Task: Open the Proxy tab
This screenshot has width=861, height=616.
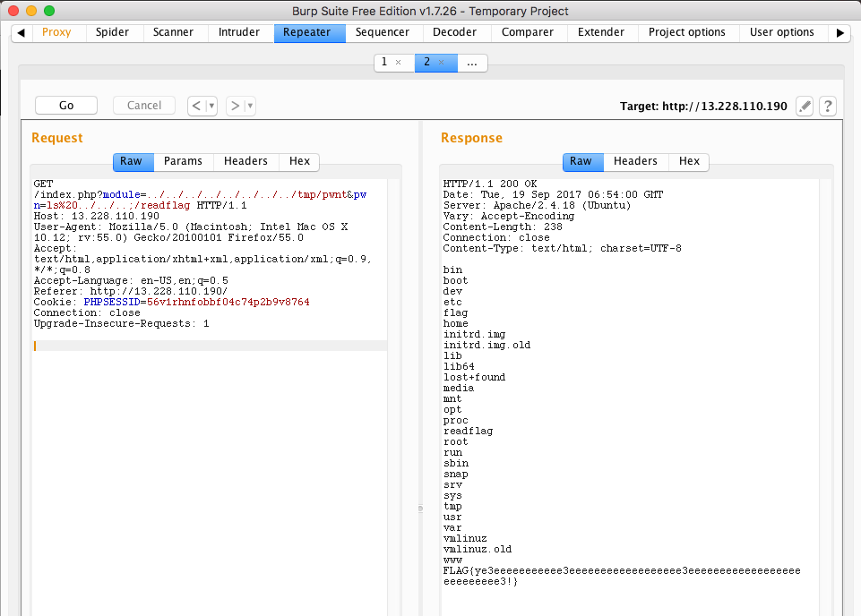Action: (x=56, y=32)
